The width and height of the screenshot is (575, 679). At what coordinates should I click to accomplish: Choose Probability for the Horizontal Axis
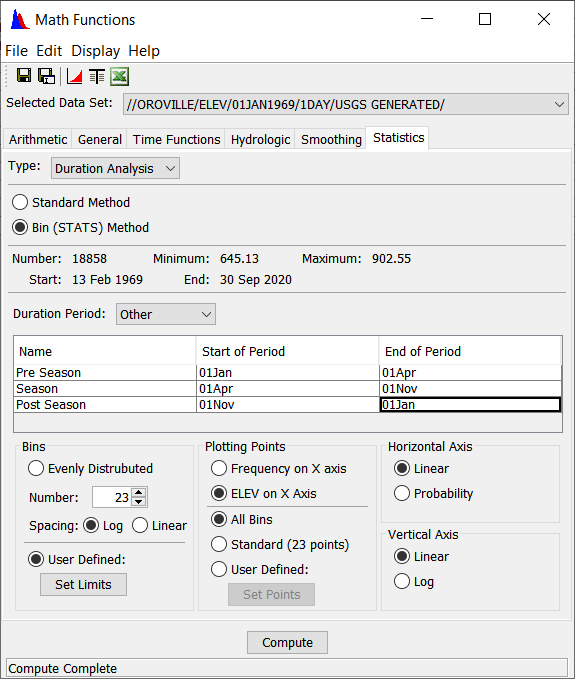(x=402, y=493)
